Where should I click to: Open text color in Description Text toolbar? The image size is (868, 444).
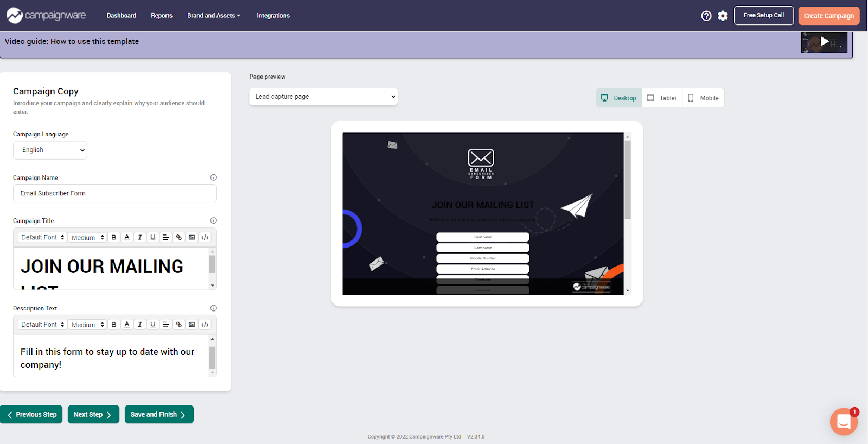(127, 325)
